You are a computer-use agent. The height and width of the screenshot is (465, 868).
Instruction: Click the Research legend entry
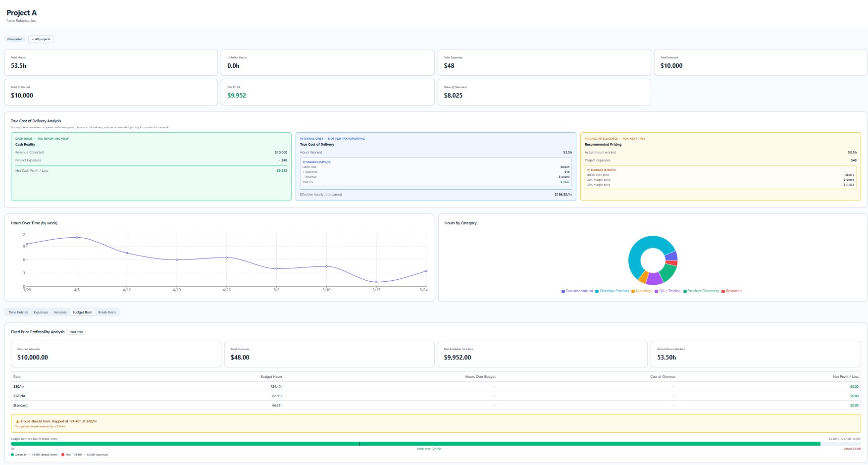(x=731, y=291)
